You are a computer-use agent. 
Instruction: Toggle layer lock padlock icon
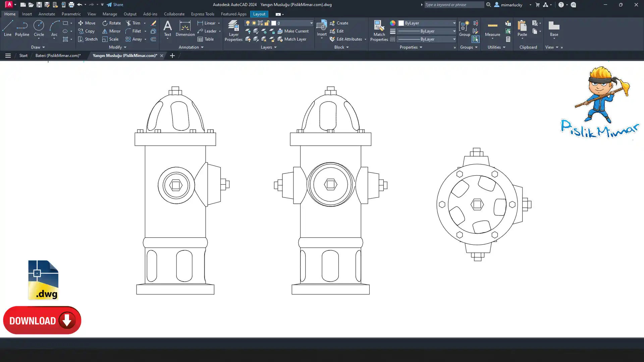[x=267, y=23]
